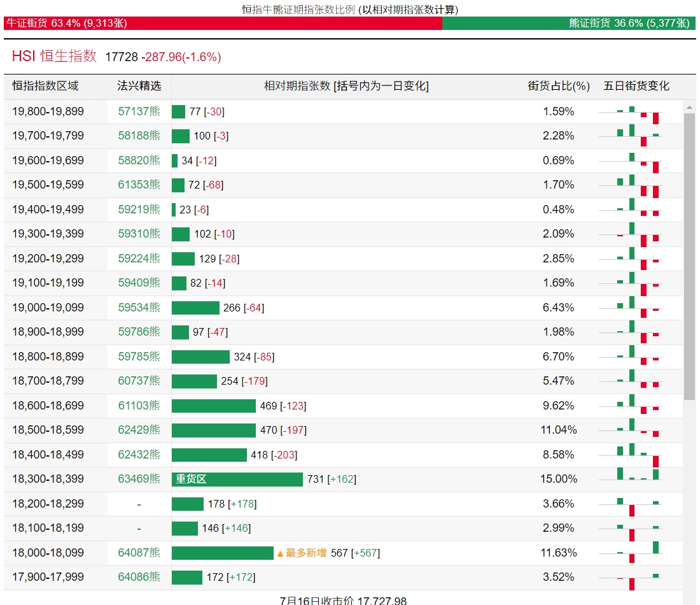This screenshot has width=700, height=605.
Task: Click five-day chart for 18,200-18,299 row
Action: [638, 504]
